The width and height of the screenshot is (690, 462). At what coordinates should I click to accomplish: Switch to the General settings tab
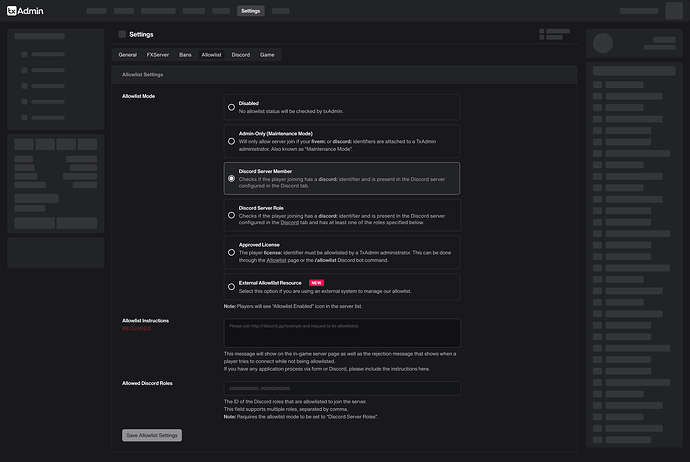pos(128,55)
